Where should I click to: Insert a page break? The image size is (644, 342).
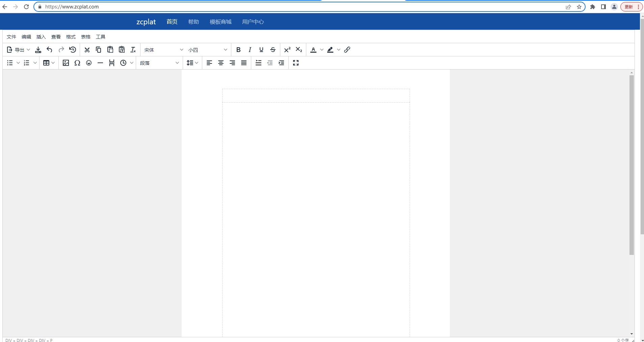pyautogui.click(x=112, y=63)
